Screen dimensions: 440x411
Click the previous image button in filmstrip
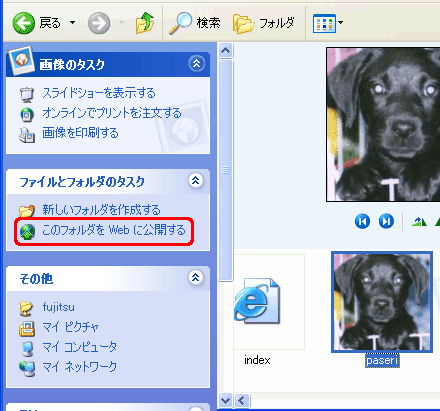[362, 221]
